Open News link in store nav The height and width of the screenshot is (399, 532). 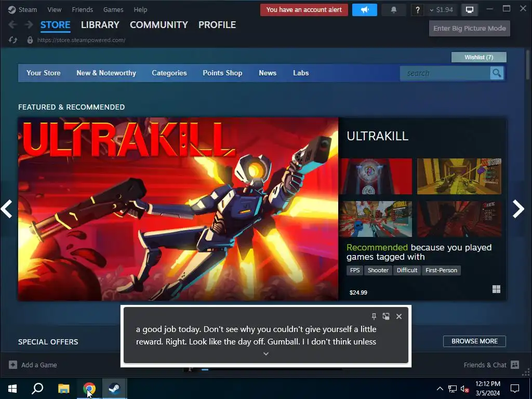(x=268, y=73)
